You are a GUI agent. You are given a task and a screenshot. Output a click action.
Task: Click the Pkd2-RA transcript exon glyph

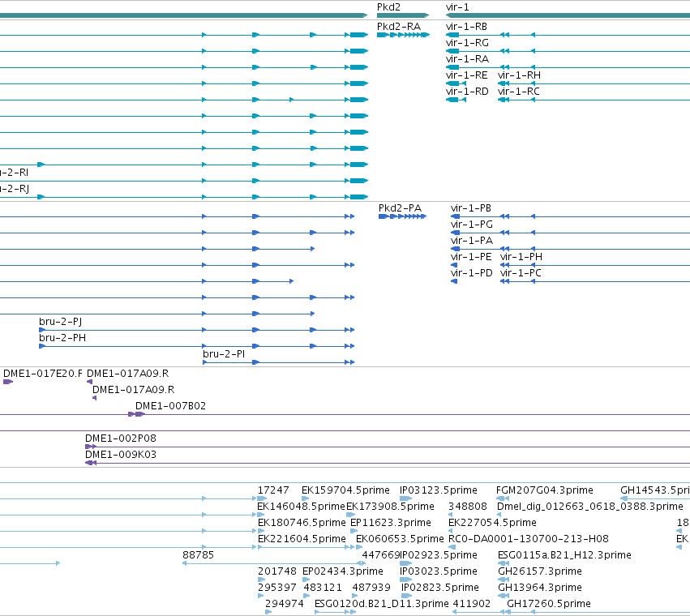403,35
